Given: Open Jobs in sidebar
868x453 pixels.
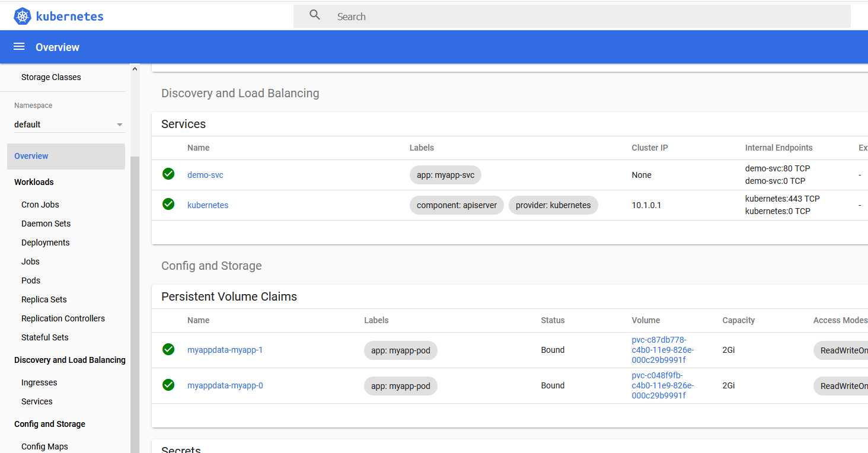Looking at the screenshot, I should point(30,261).
